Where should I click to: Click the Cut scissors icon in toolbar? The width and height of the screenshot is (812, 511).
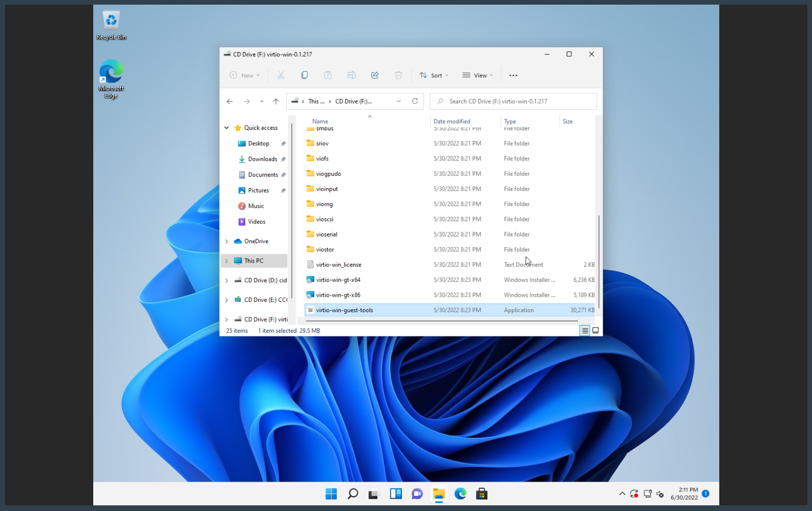coord(281,75)
